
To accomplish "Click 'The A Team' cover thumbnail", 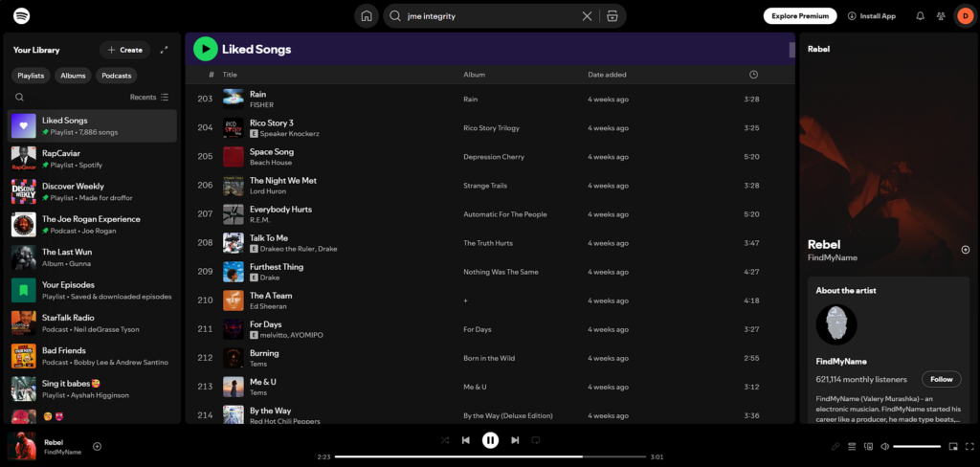I will coord(234,300).
